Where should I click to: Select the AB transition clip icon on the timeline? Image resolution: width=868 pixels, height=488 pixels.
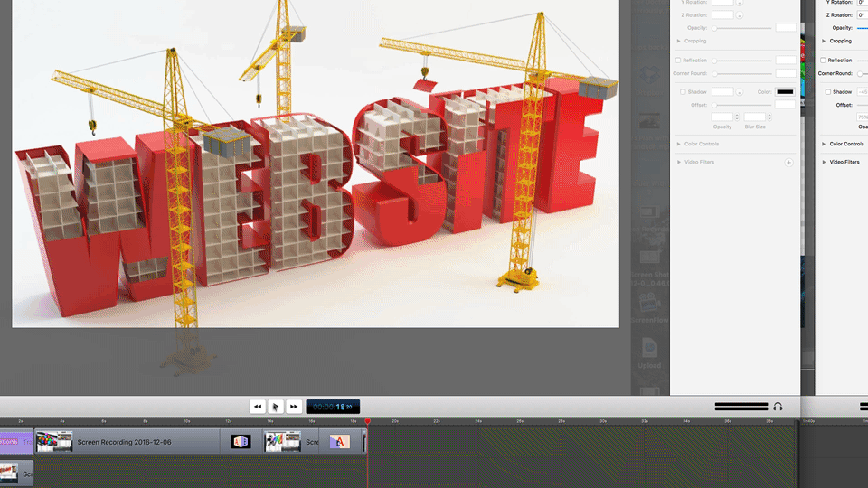point(241,442)
